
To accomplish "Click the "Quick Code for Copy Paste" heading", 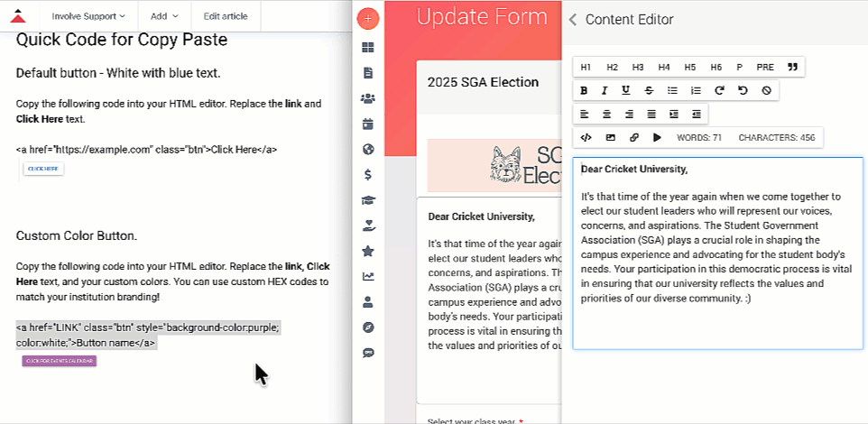I will [x=121, y=40].
